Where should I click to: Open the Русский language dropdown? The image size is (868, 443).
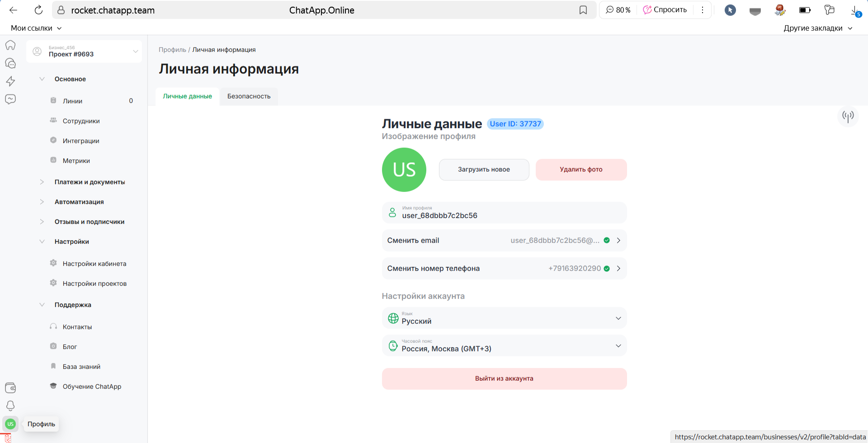[x=504, y=318]
